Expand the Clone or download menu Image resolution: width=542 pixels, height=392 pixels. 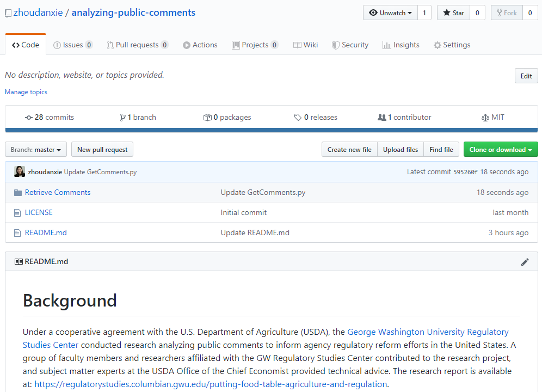pyautogui.click(x=501, y=150)
